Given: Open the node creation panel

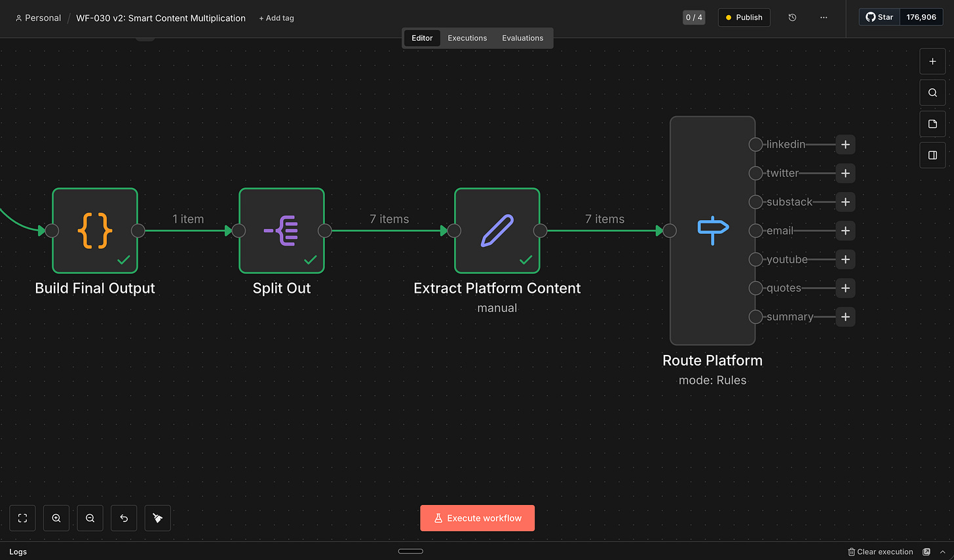Looking at the screenshot, I should [932, 61].
